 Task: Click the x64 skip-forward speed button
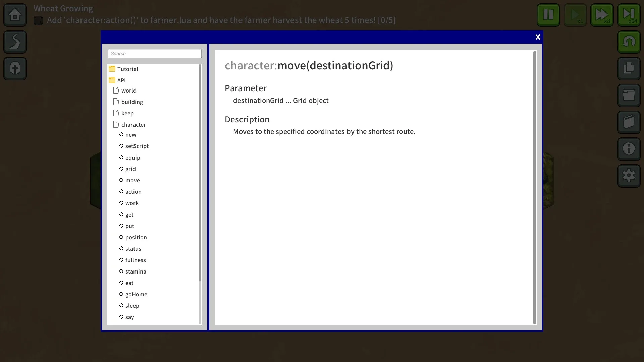point(629,15)
